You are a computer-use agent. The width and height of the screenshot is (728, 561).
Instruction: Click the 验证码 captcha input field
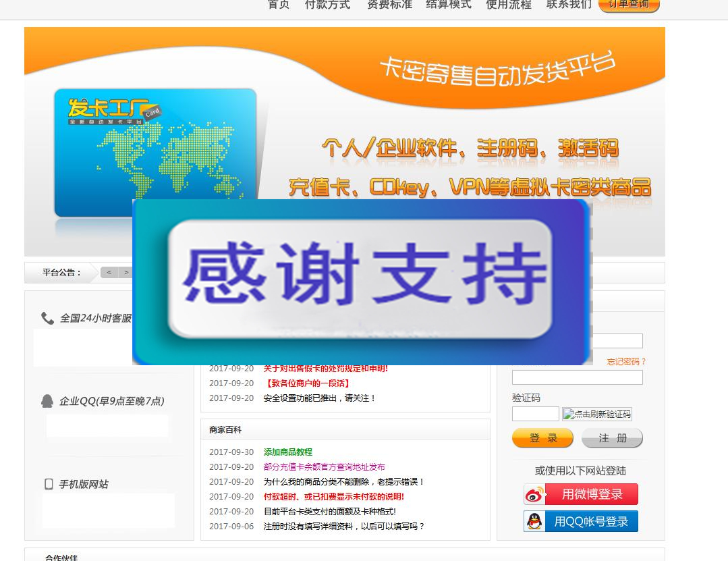tap(536, 414)
